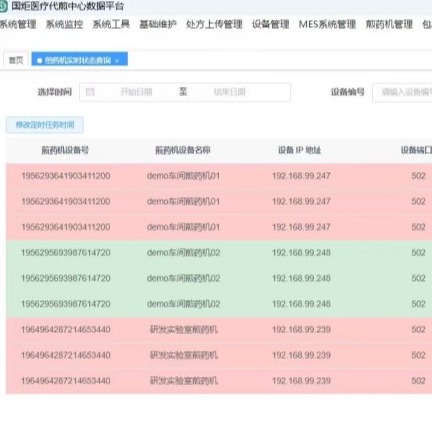Focus the 设备编号 input field
This screenshot has width=432, height=432.
click(402, 92)
